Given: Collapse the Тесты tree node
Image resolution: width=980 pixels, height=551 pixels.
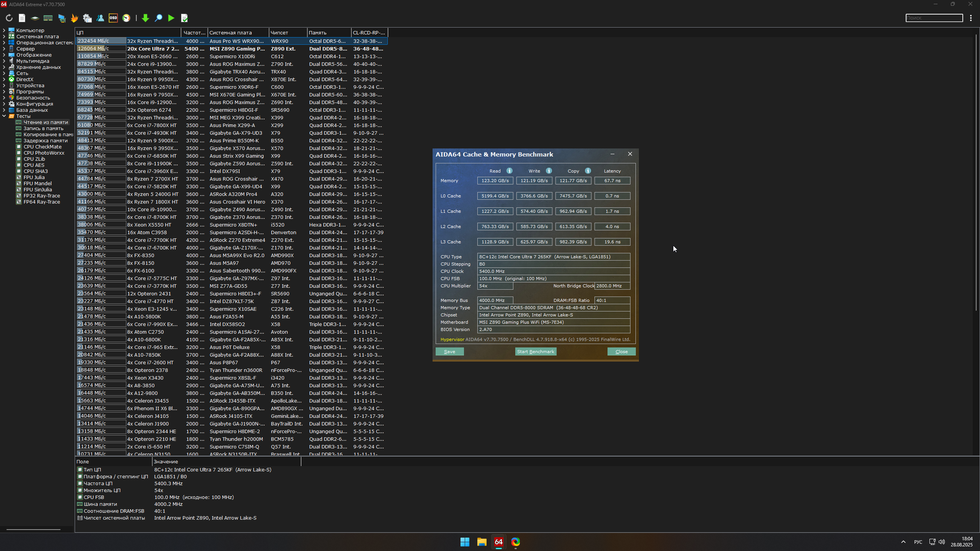Looking at the screenshot, I should 4,116.
